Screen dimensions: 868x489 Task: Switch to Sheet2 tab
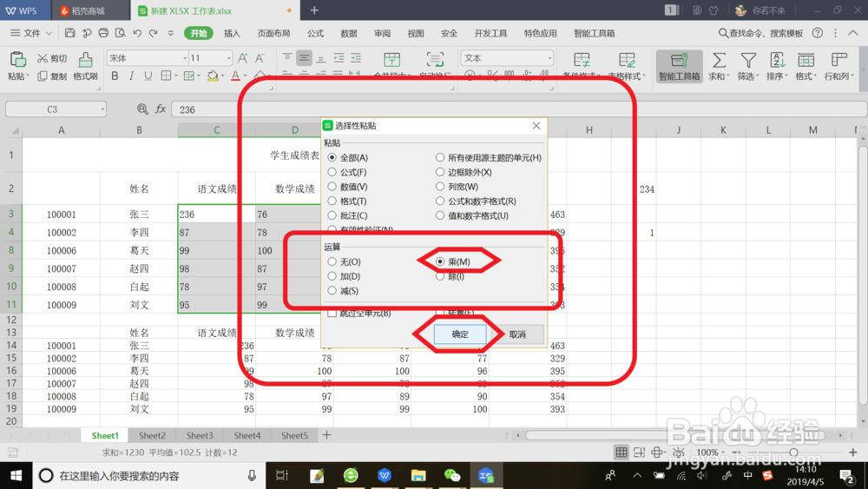pos(152,436)
